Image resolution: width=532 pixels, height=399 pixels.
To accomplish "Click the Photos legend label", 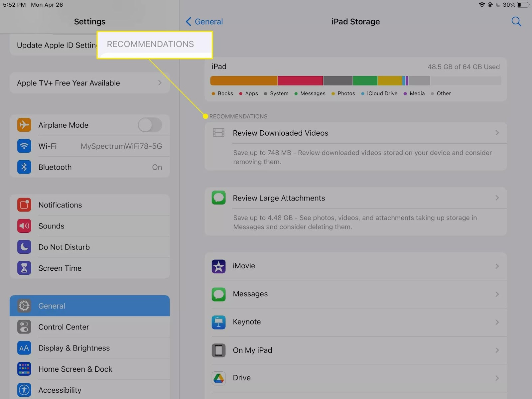I will (346, 93).
